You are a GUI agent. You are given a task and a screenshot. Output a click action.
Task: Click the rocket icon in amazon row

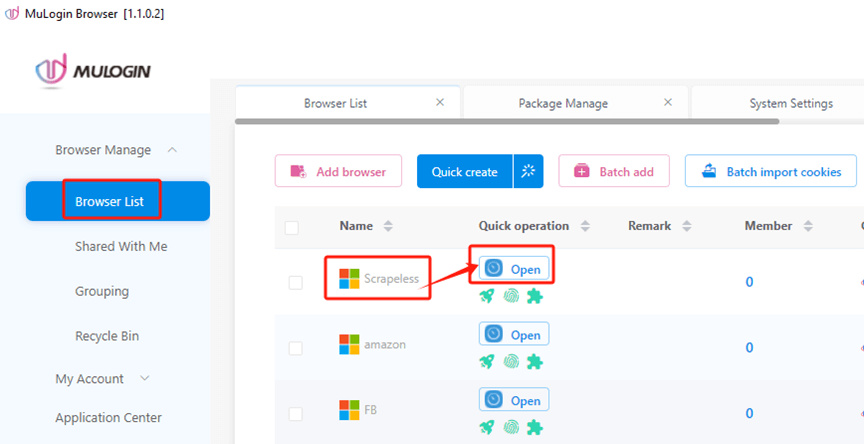[x=487, y=361]
